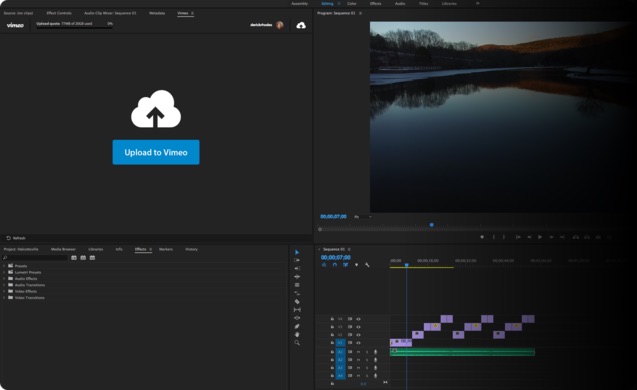Open the user avatar in Vimeo panel
The image size is (637, 390).
click(x=280, y=25)
